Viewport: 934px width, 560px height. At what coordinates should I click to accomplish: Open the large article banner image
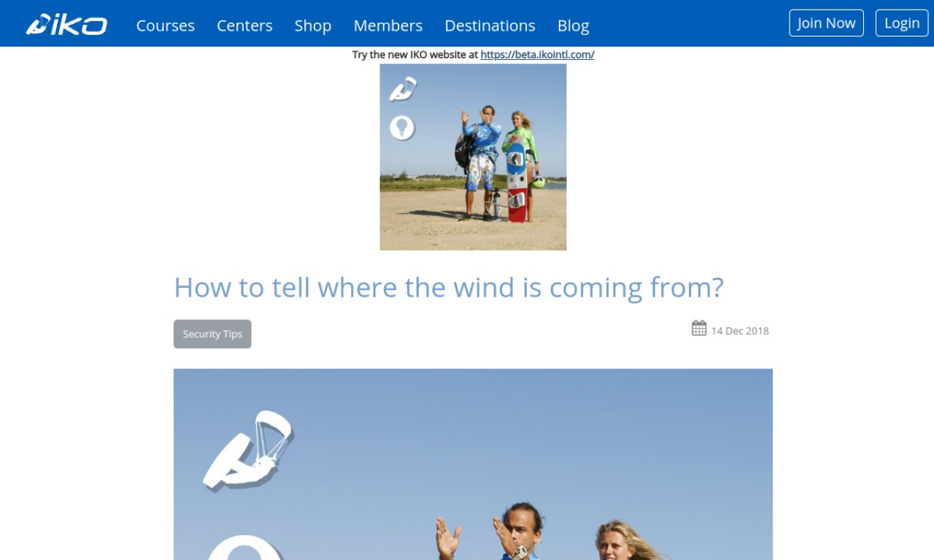473,464
